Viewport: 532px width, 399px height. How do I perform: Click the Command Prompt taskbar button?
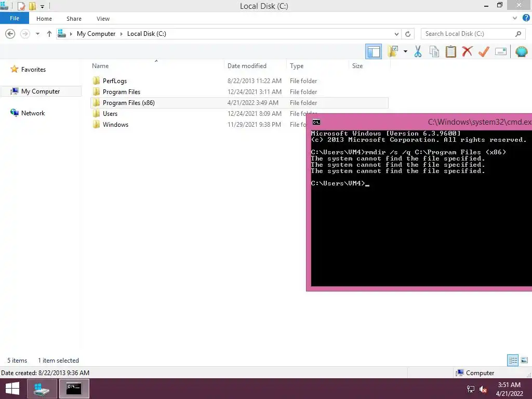tap(74, 389)
